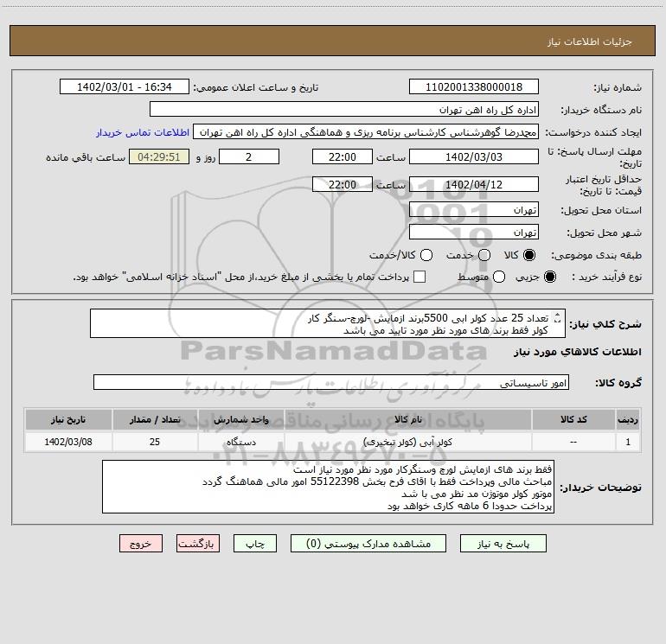This screenshot has width=666, height=644.
Task: Select the کالا/خدمت radio button
Action: (x=426, y=255)
